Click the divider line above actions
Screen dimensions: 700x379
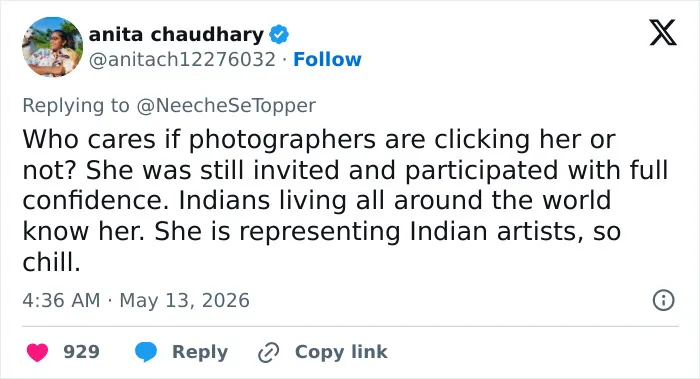[x=350, y=326]
